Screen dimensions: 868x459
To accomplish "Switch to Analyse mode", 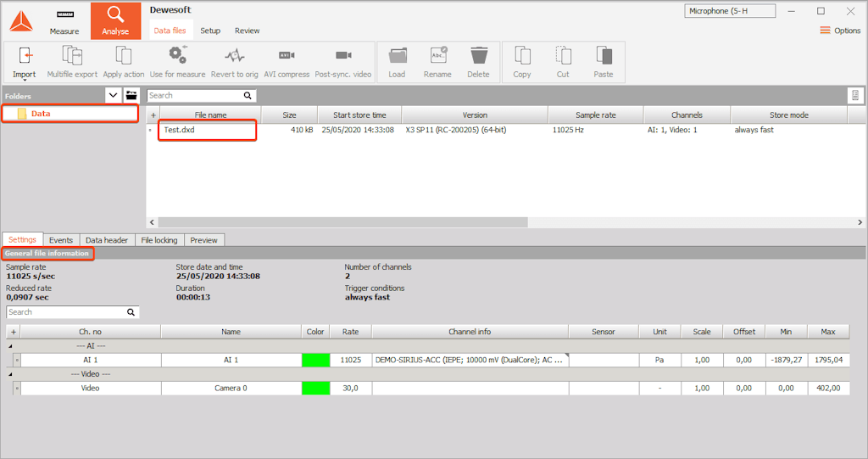I will [115, 21].
